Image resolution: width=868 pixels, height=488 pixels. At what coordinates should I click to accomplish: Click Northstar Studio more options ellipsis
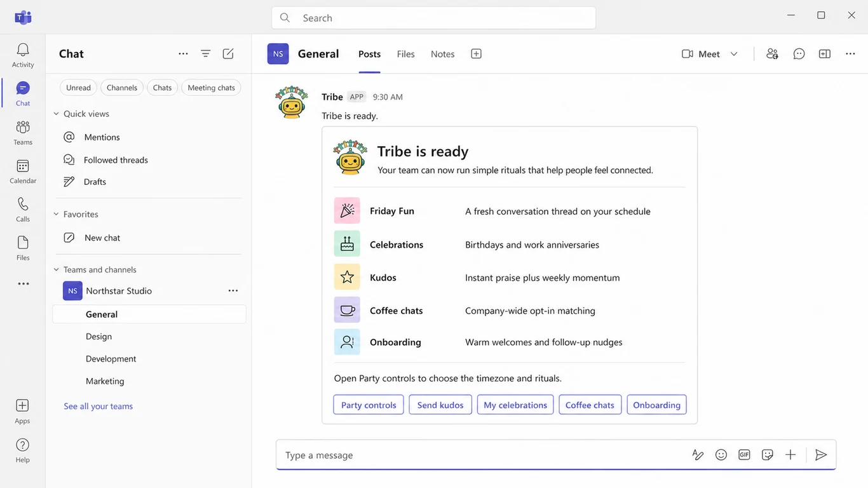233,291
